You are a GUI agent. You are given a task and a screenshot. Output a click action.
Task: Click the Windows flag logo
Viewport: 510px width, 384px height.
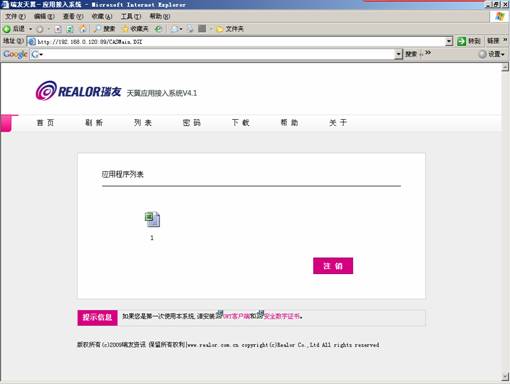(499, 16)
